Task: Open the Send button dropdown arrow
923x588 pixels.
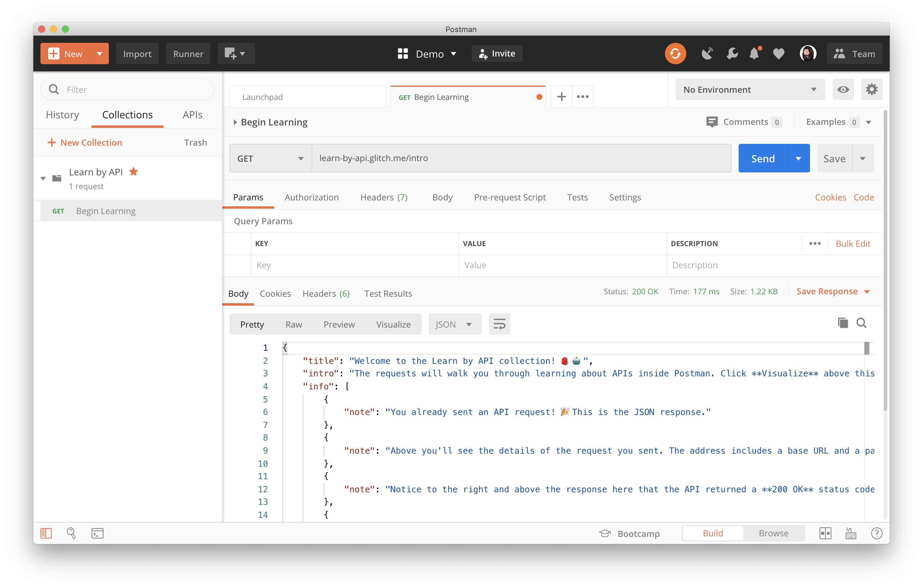Action: 798,158
